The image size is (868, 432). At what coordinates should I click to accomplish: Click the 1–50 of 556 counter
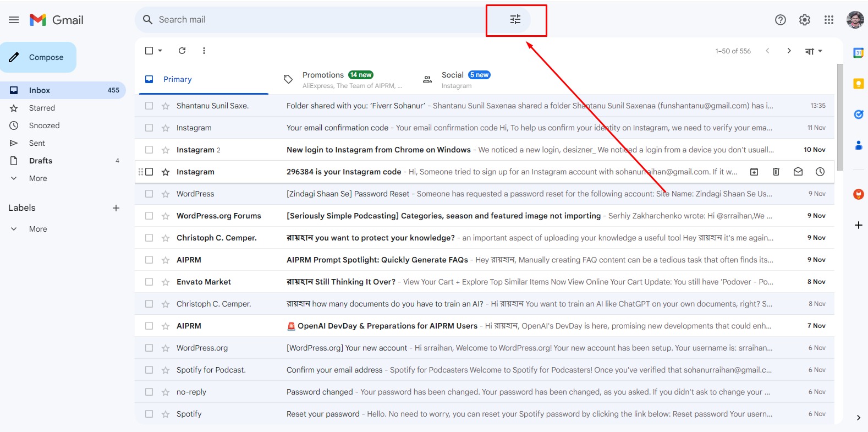point(733,51)
